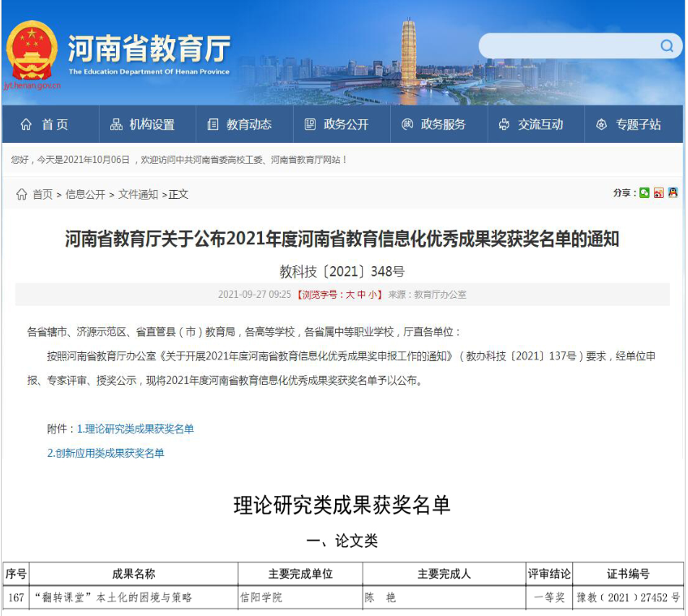
Task: Click the jyt.henan.gov.cn site address text
Action: 32,85
